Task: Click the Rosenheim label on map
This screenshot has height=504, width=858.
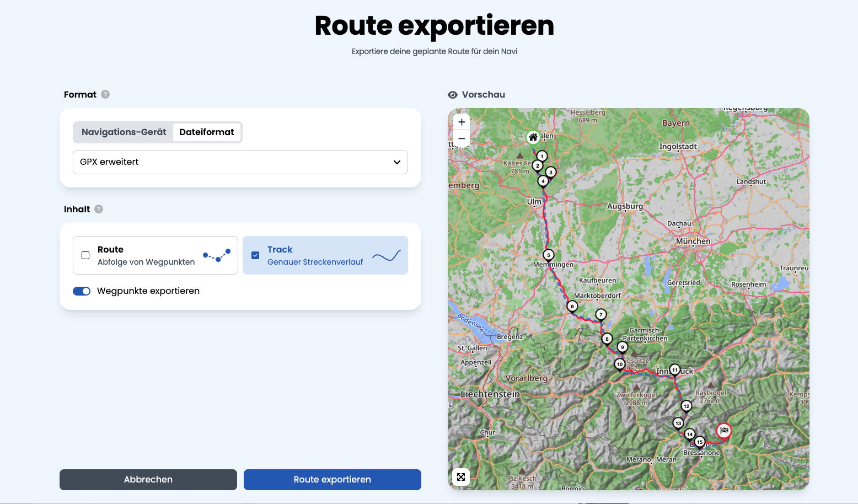Action: pyautogui.click(x=748, y=285)
